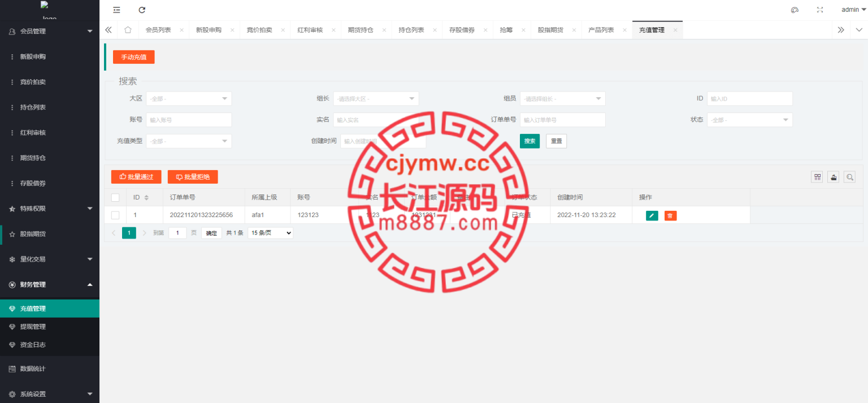Viewport: 868px width, 403px height.
Task: Focus the page number jump input
Action: [177, 233]
